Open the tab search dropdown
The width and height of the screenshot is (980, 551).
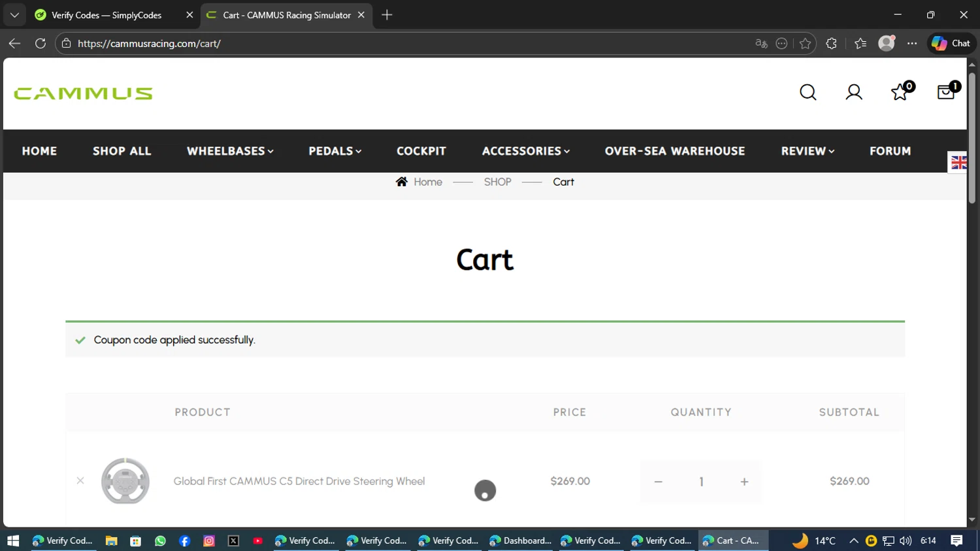coord(14,14)
